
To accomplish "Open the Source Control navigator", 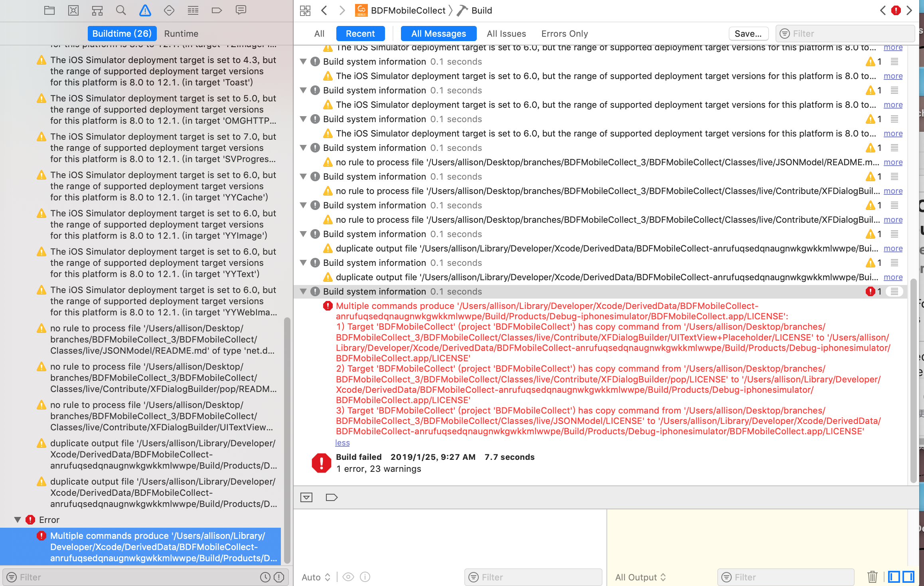I will pos(73,10).
